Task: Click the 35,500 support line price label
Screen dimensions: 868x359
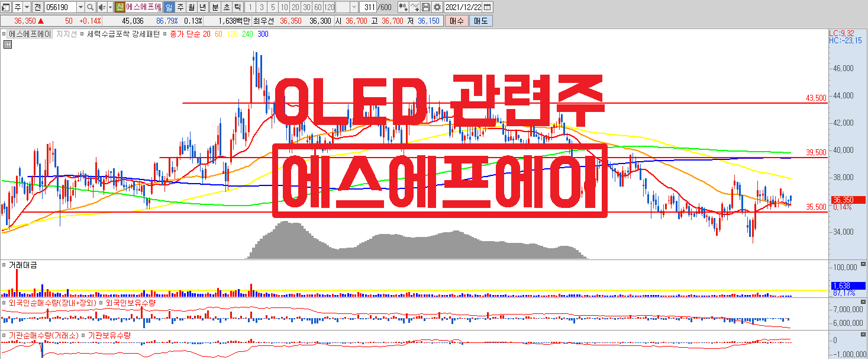Action: point(817,207)
